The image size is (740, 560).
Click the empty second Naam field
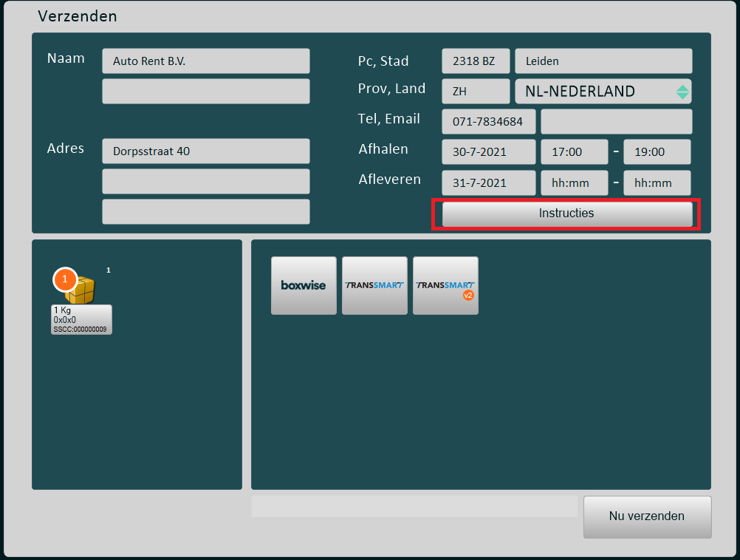[x=205, y=92]
